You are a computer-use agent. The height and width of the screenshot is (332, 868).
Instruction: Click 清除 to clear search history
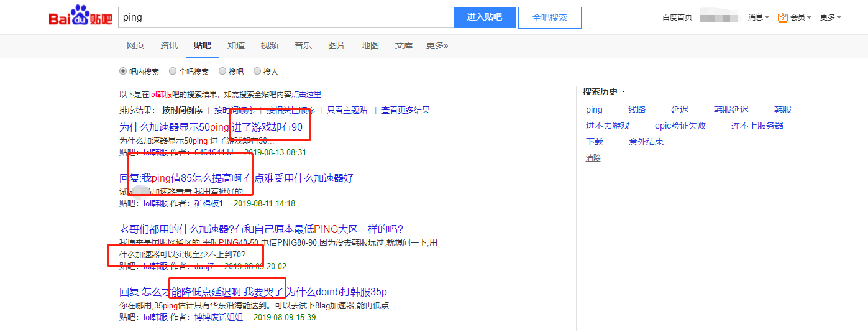(x=593, y=159)
